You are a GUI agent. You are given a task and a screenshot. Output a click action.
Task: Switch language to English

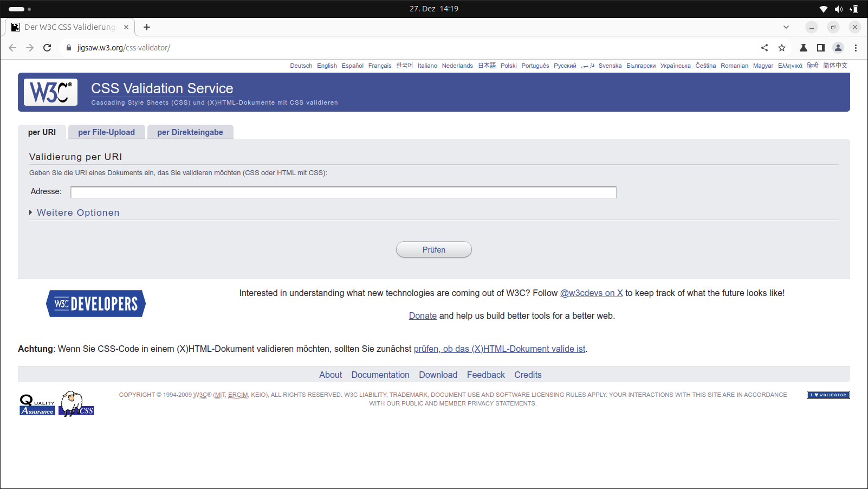(x=327, y=66)
